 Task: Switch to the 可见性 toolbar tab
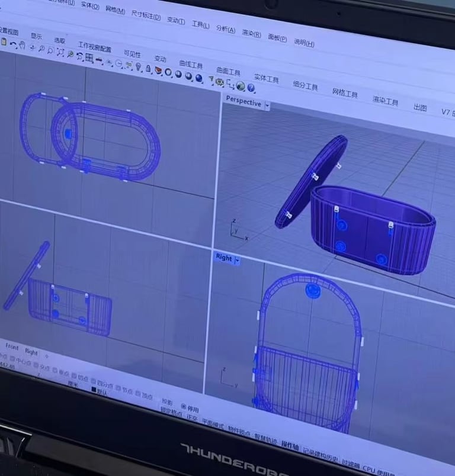click(x=133, y=54)
